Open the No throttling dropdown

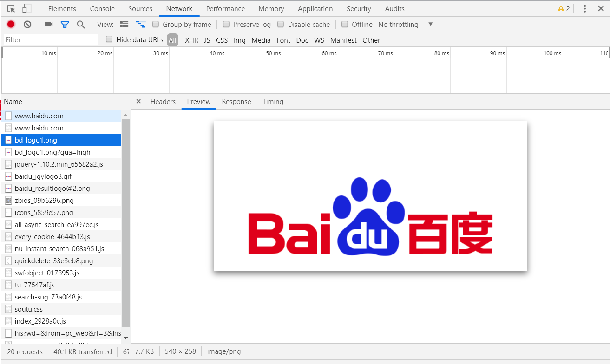[406, 24]
